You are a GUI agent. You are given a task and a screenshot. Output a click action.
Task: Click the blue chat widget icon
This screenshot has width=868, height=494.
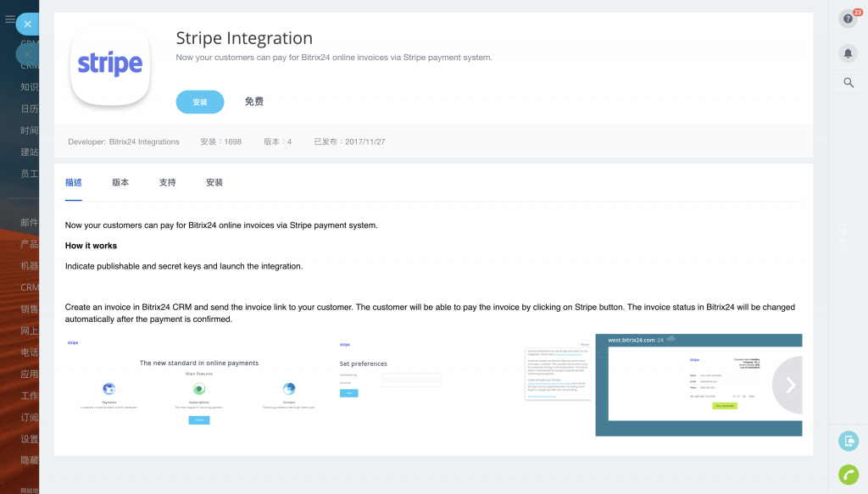(848, 441)
